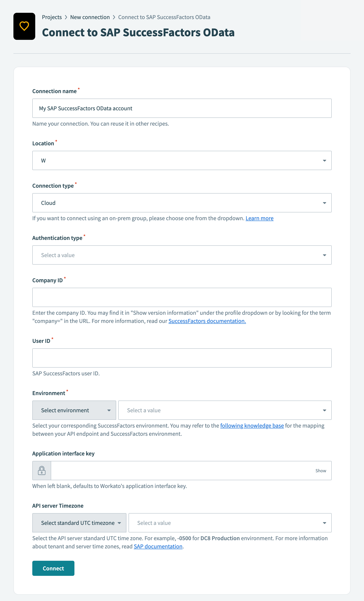The image size is (364, 601).
Task: Click the SAP SuccessFactors heart app logo
Action: point(24,26)
